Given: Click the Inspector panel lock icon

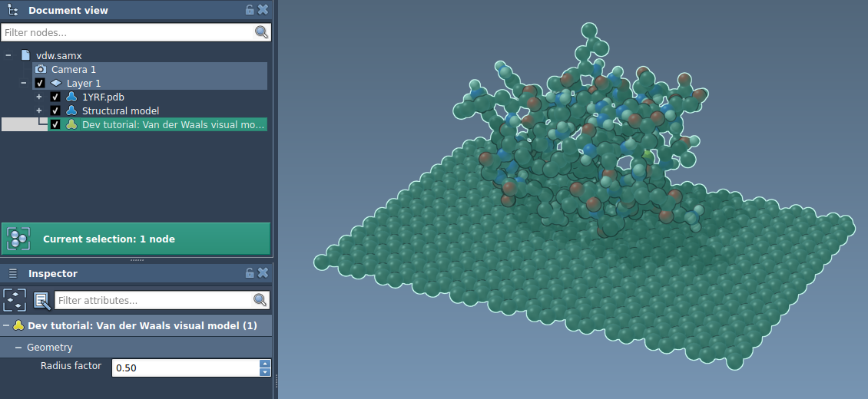Looking at the screenshot, I should [250, 273].
